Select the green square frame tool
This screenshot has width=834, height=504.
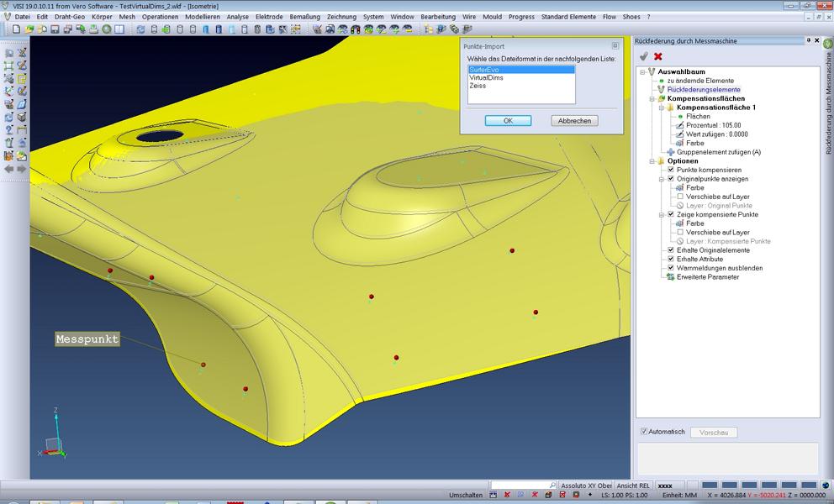pos(9,66)
